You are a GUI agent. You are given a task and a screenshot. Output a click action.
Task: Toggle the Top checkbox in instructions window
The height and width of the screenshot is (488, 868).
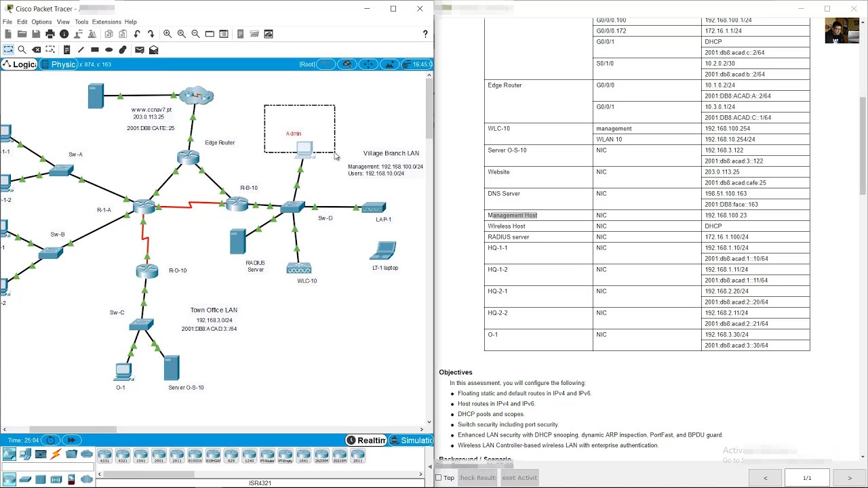point(439,478)
